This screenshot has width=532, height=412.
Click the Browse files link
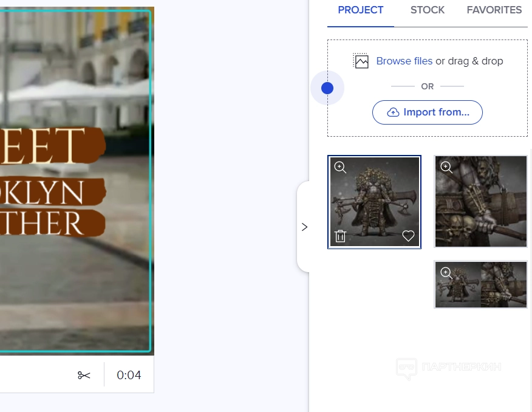[404, 61]
